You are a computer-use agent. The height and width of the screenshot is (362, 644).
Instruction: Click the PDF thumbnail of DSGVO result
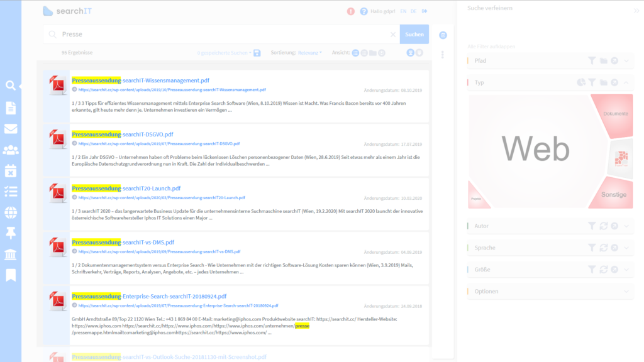(x=57, y=139)
